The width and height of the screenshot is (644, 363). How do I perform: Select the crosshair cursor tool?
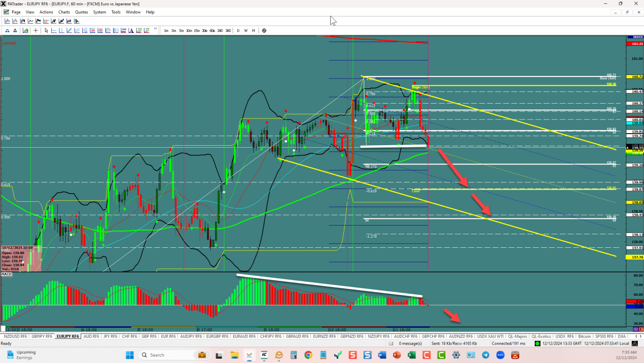click(x=36, y=30)
